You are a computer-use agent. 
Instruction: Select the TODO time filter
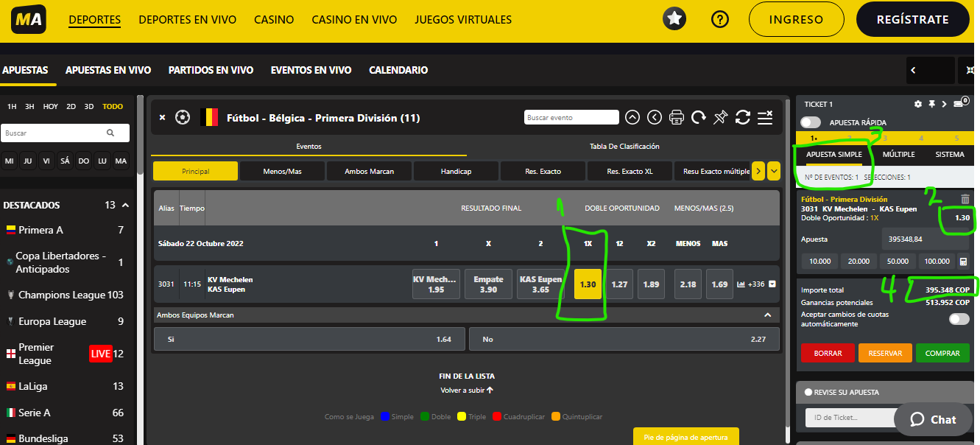tap(113, 107)
